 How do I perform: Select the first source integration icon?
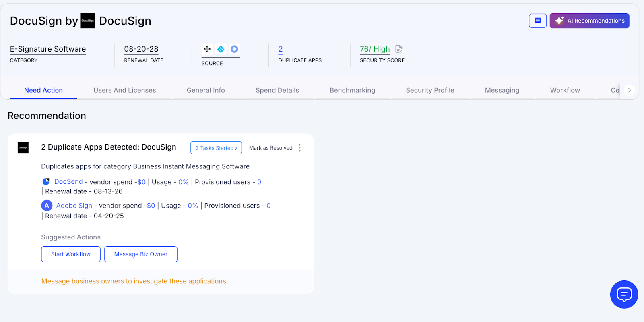pos(207,49)
